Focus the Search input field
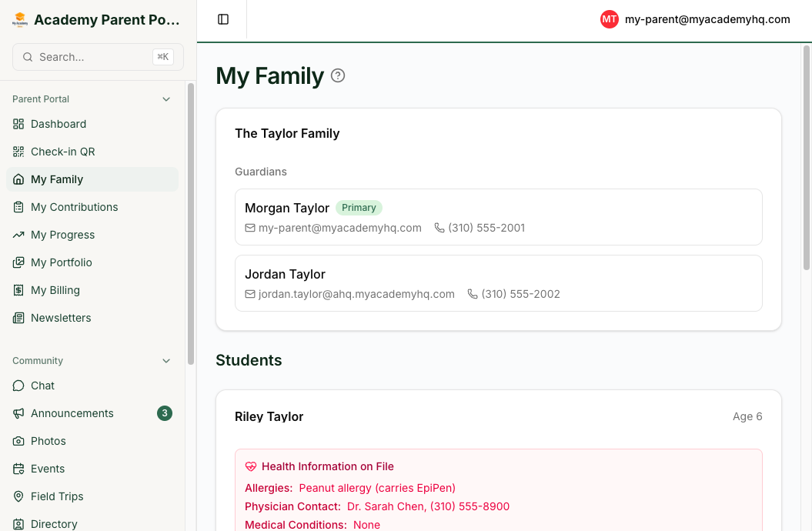Screen dimensions: 812x531 (x=98, y=57)
